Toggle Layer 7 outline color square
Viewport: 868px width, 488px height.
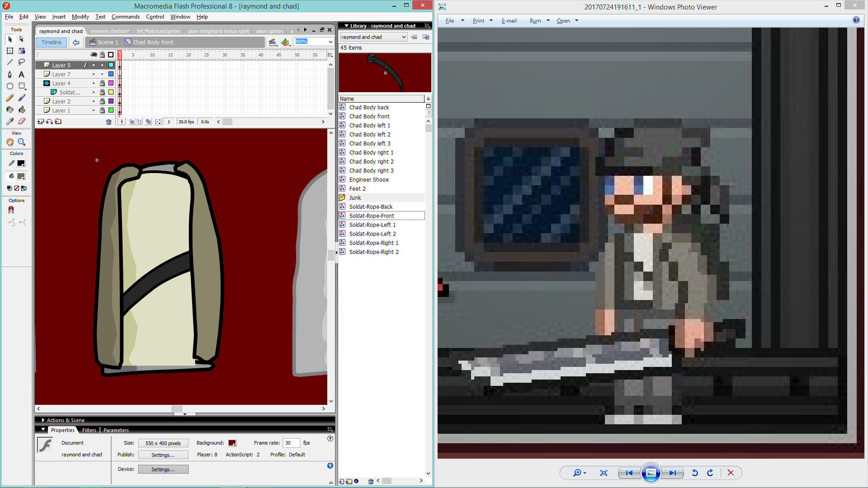click(111, 75)
